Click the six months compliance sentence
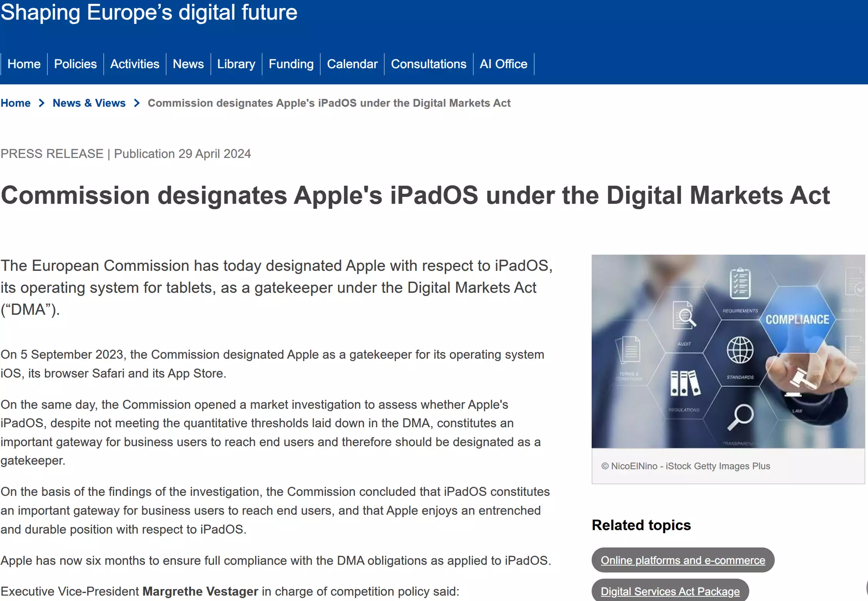This screenshot has height=601, width=868. tap(276, 561)
